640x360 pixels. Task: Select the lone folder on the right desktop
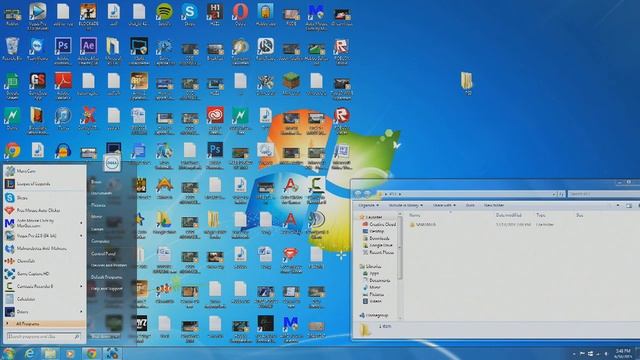coord(467,83)
